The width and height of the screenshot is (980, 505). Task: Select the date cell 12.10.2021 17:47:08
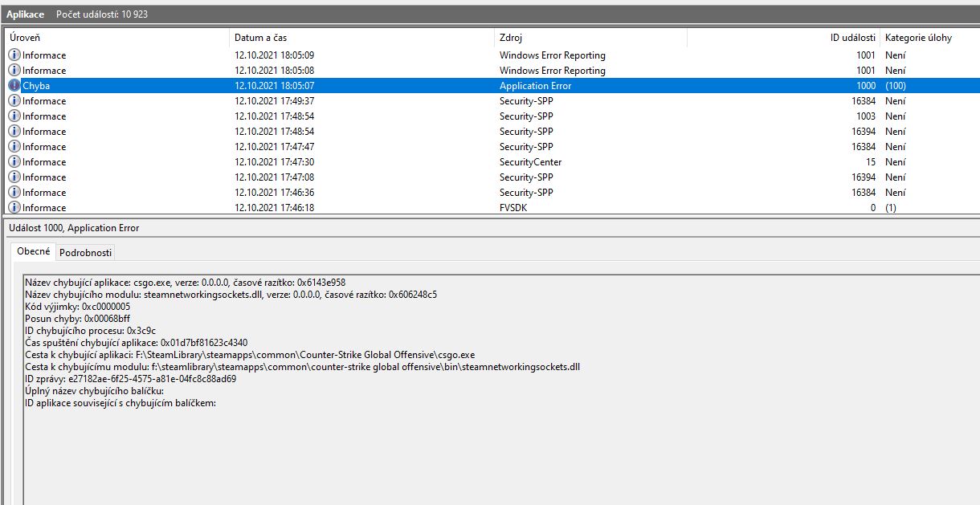[274, 177]
